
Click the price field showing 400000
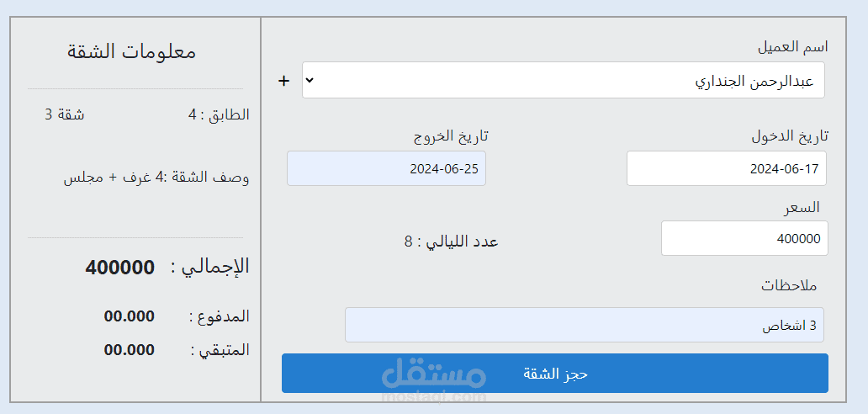(744, 238)
